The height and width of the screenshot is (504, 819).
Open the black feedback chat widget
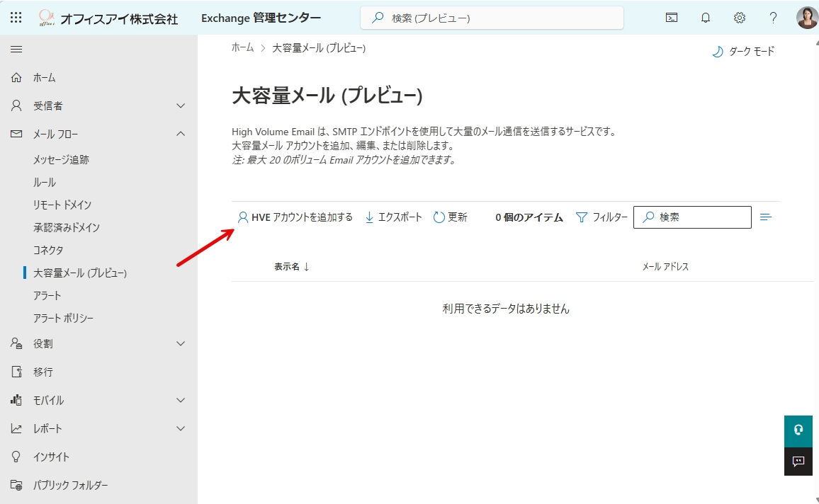point(798,462)
